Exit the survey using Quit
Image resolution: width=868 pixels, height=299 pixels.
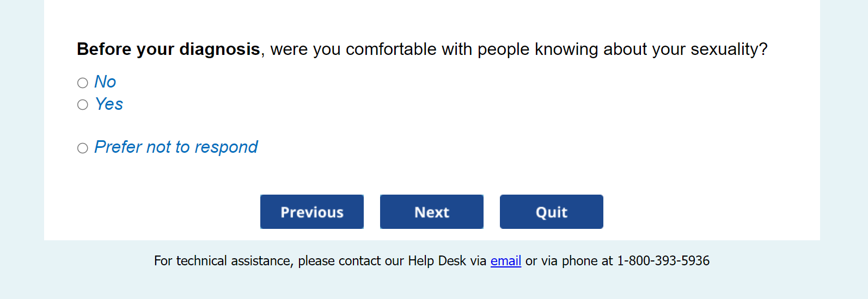tap(551, 211)
